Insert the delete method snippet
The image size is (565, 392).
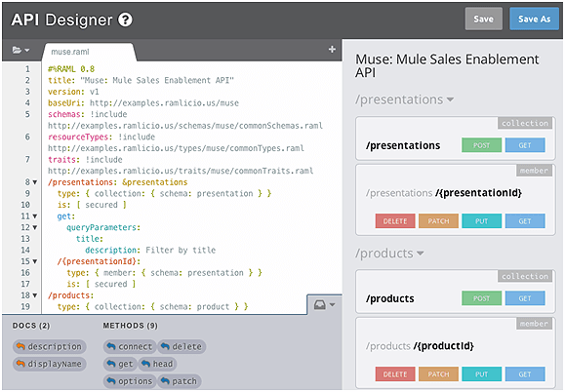[x=182, y=346]
